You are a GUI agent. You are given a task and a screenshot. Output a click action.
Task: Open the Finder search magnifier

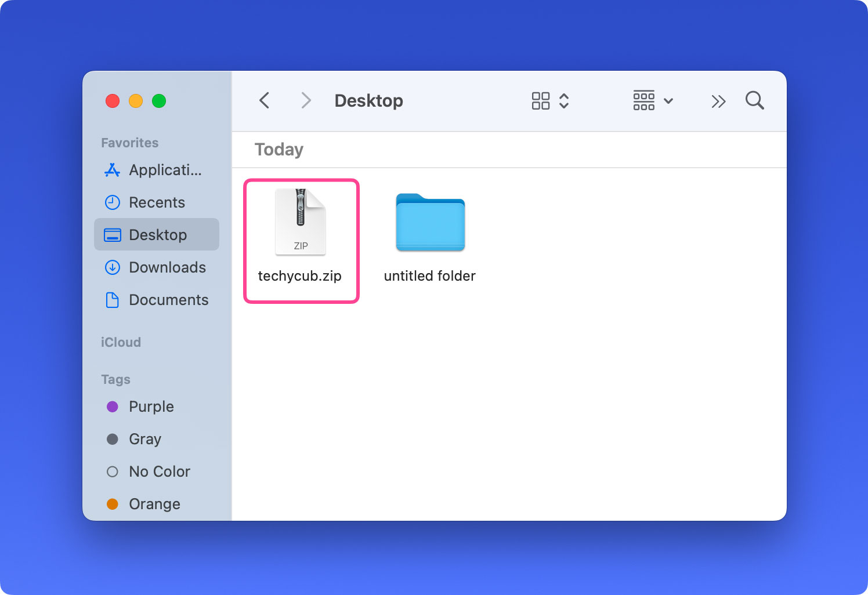click(x=754, y=101)
